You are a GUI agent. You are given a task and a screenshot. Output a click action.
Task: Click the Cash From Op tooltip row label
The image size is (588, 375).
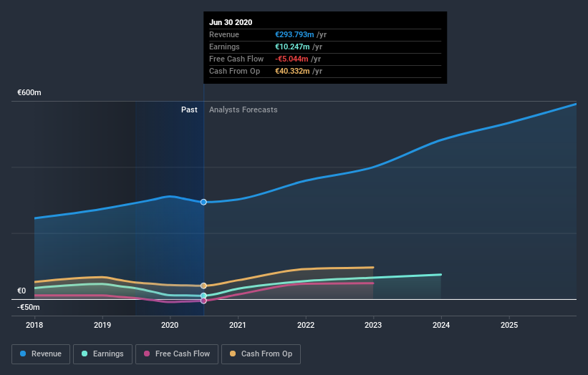pyautogui.click(x=234, y=71)
